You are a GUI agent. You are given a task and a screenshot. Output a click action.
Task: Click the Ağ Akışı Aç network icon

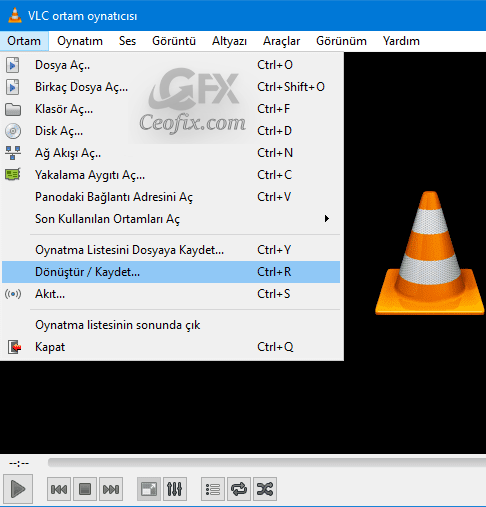(13, 153)
